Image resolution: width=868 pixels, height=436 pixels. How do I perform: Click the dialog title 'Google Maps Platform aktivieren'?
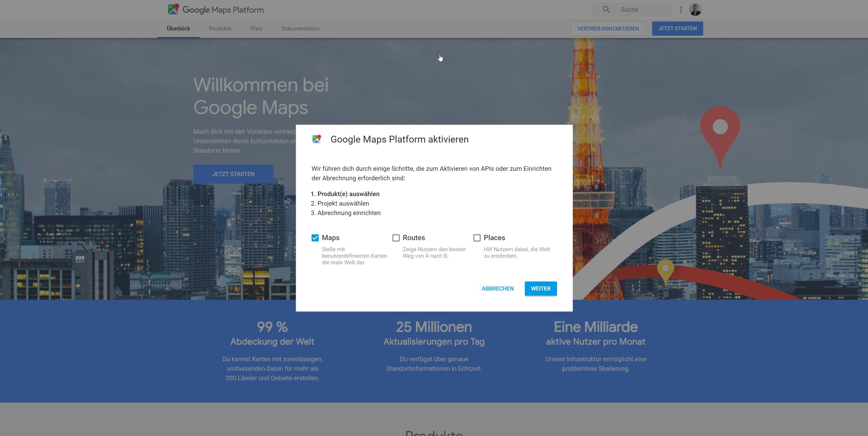[x=400, y=139]
